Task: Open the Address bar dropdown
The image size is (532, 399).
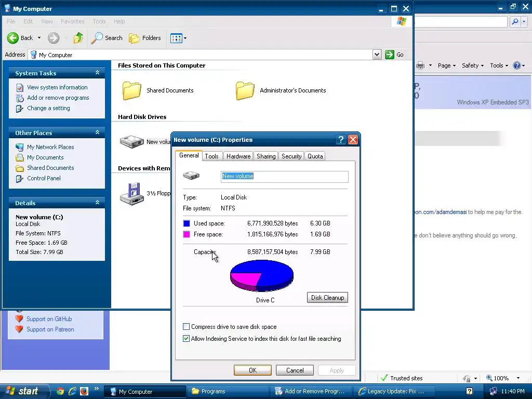Action: click(377, 55)
